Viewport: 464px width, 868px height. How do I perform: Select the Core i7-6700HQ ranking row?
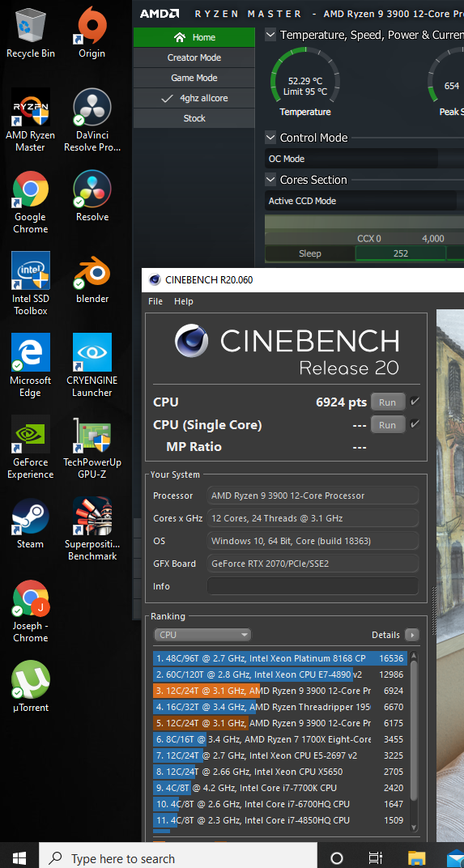[x=280, y=804]
